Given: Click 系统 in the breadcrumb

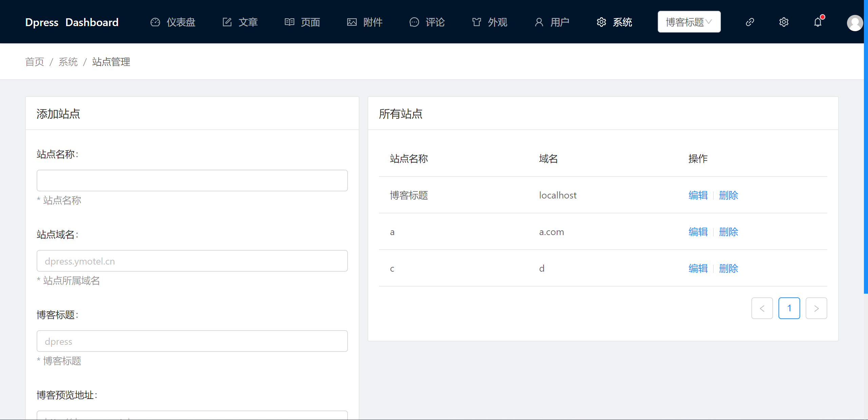Looking at the screenshot, I should tap(68, 62).
